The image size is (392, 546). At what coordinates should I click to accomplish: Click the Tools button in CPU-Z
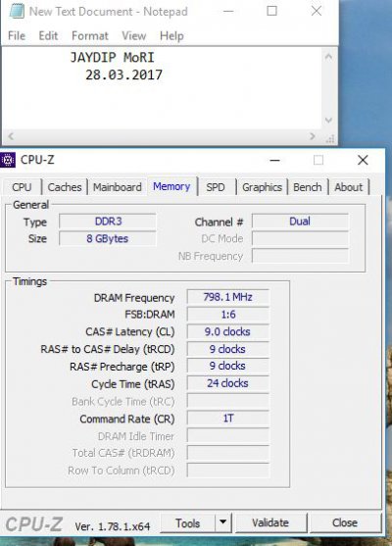187,522
